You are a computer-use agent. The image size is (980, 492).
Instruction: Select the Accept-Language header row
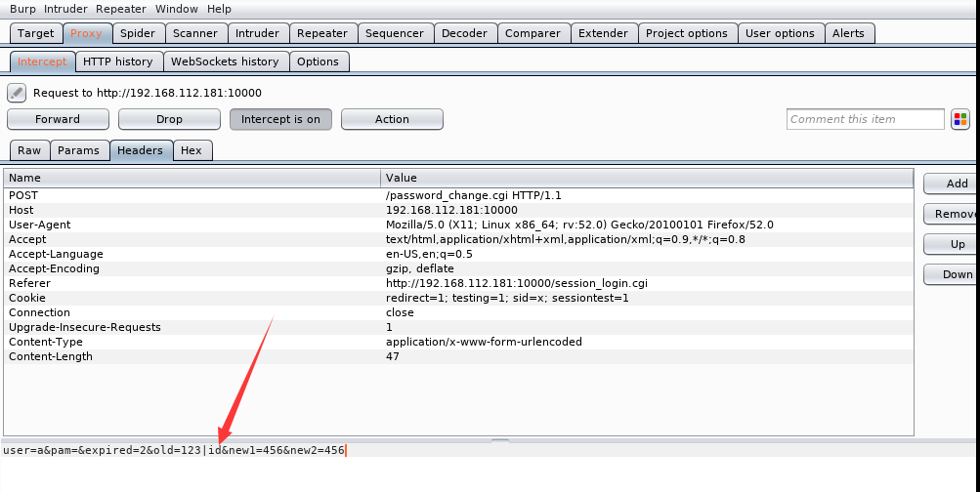coord(459,254)
